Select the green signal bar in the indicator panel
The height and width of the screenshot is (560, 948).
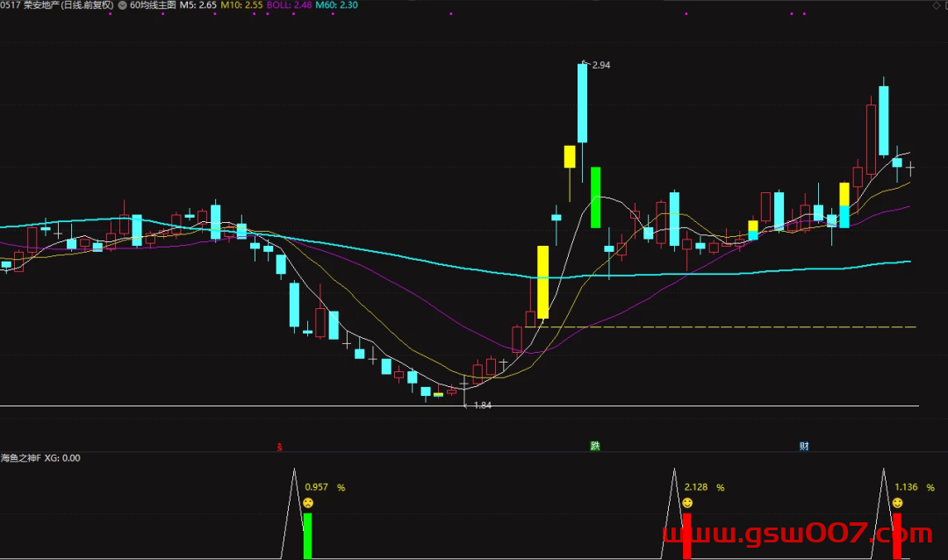tap(308, 535)
